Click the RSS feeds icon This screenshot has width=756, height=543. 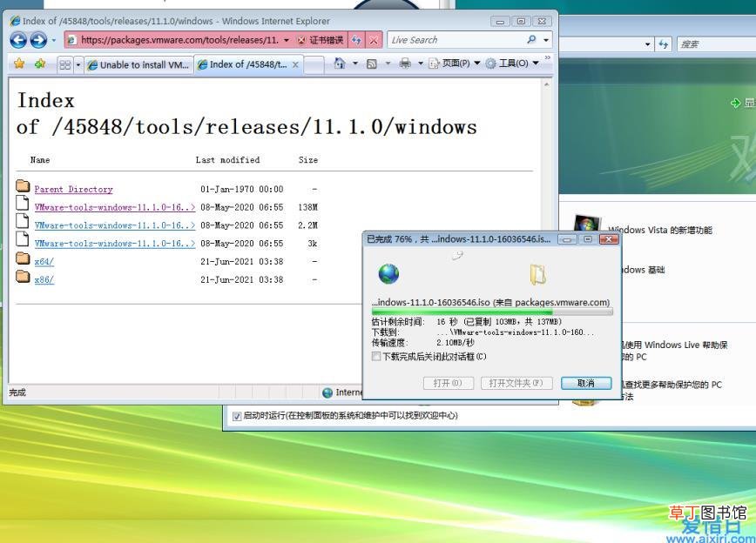click(x=371, y=64)
